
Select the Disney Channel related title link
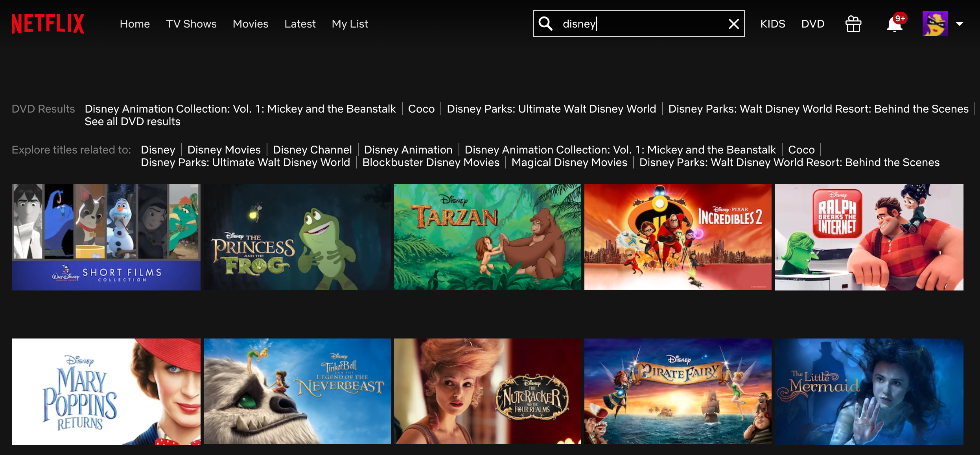[x=312, y=150]
